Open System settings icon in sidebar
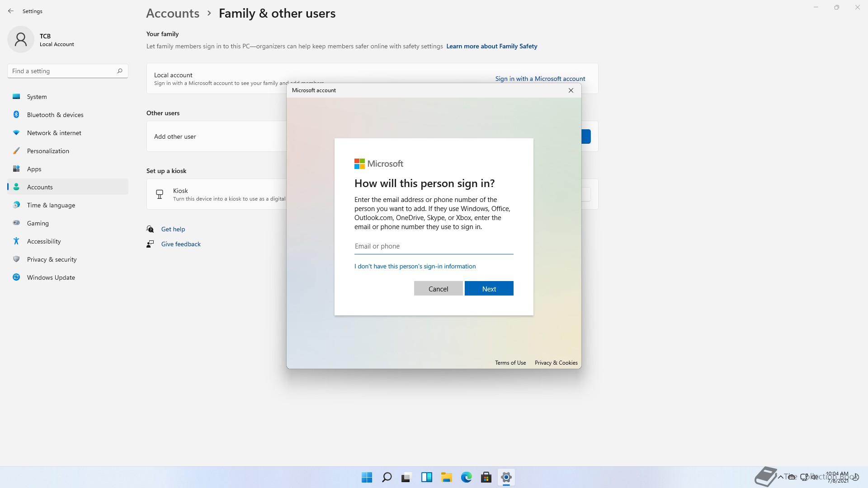The image size is (868, 488). pyautogui.click(x=16, y=97)
